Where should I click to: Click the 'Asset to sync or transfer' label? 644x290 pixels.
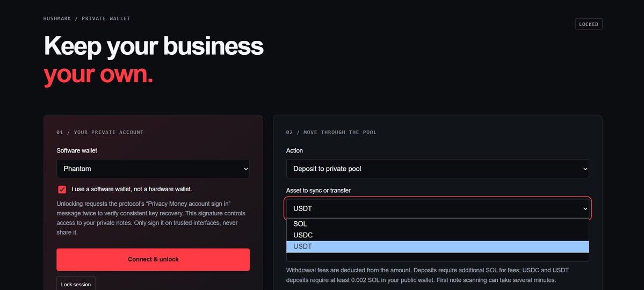click(319, 191)
